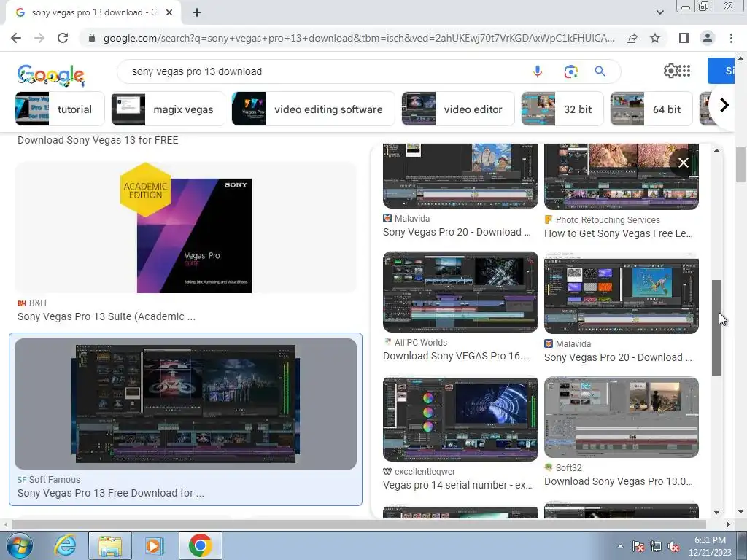Close the image preview panel

tap(683, 163)
